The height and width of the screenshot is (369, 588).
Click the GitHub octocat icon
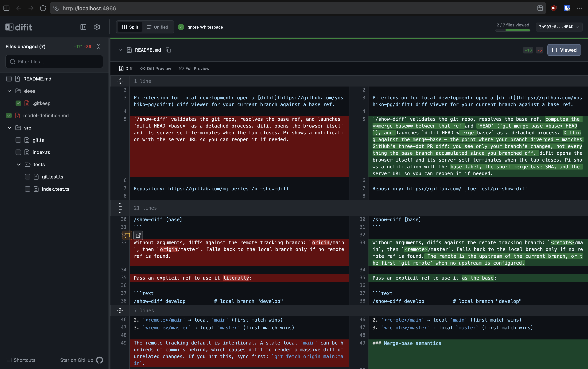click(100, 360)
